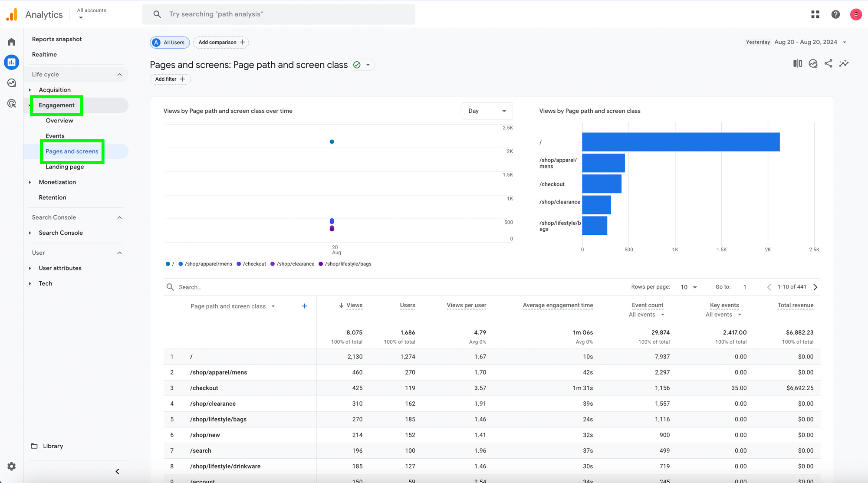
Task: Open Event count All events dropdown
Action: pyautogui.click(x=647, y=315)
